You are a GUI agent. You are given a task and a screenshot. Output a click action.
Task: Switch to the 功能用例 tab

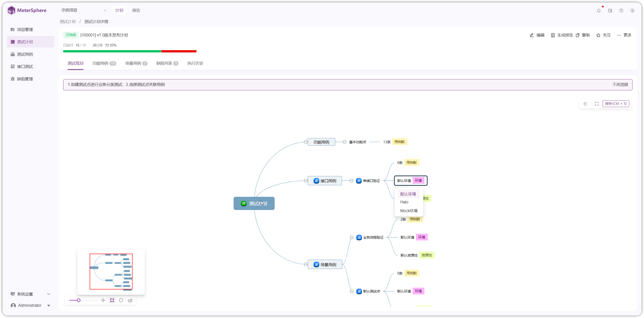[104, 63]
